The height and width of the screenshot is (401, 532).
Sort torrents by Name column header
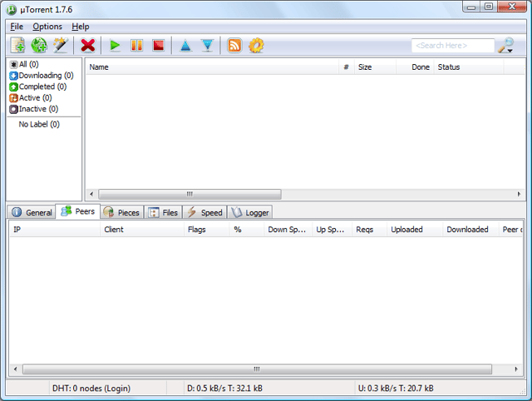tap(212, 67)
